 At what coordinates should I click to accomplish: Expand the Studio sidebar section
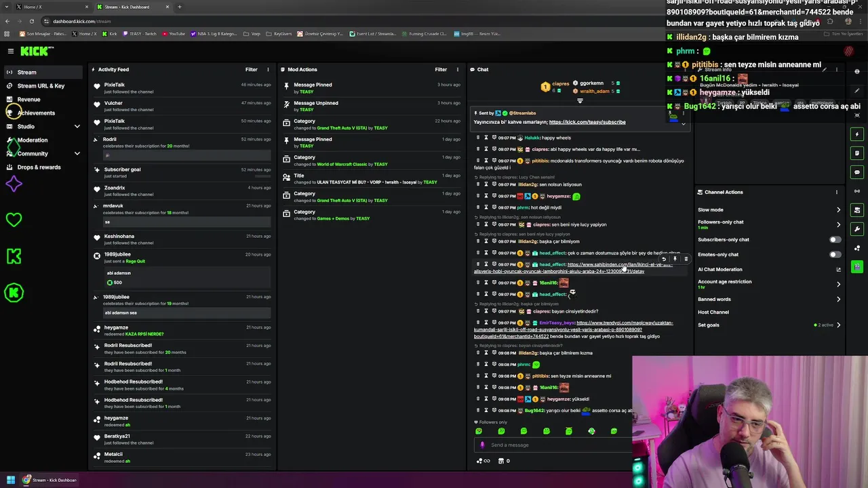(77, 126)
